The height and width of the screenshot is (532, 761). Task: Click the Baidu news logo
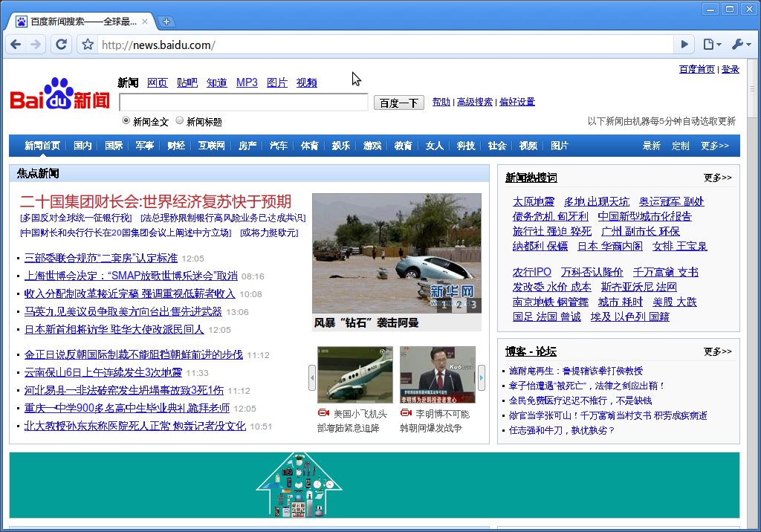coord(60,94)
